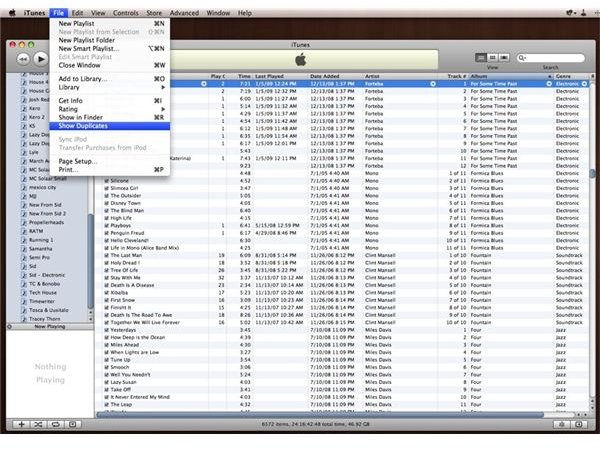Uncheck the Disney Town track checkbox
The height and width of the screenshot is (449, 600).
pos(106,203)
